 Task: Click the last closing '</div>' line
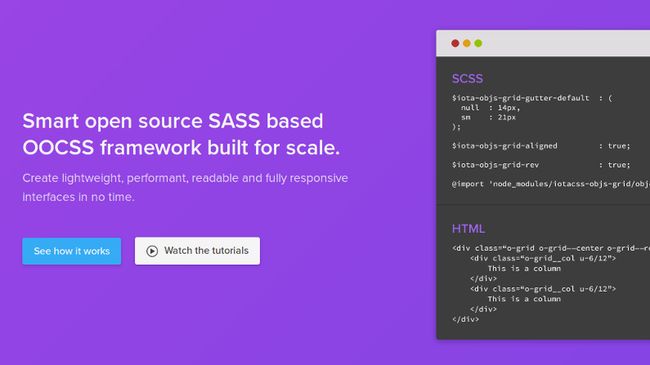pos(466,319)
